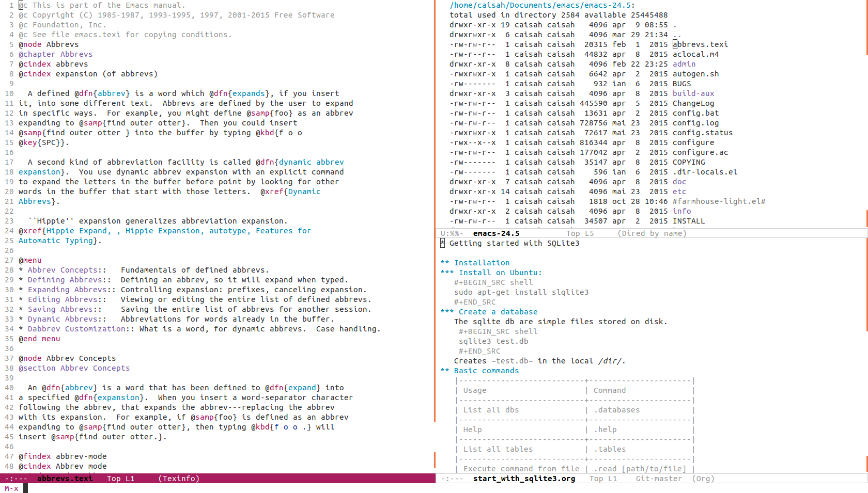Click the M-x minibuffer prompt field

tap(217, 488)
